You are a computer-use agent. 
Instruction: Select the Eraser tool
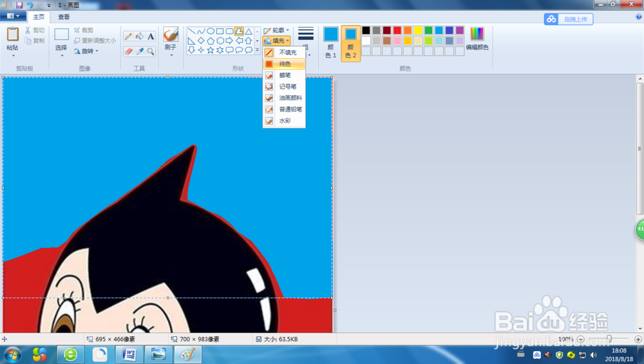click(x=128, y=52)
